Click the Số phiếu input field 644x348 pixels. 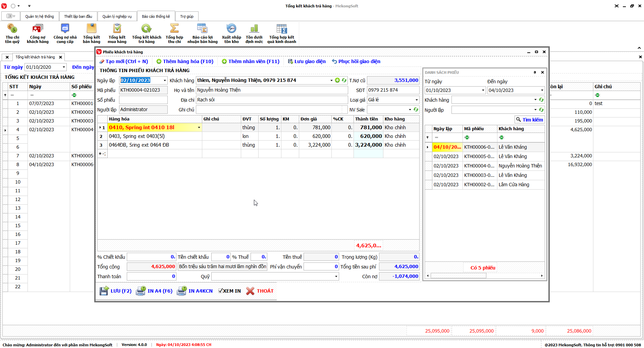[x=143, y=100]
